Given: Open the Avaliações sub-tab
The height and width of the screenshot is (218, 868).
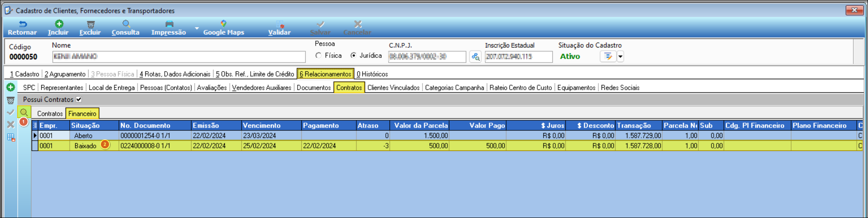Looking at the screenshot, I should click(212, 88).
